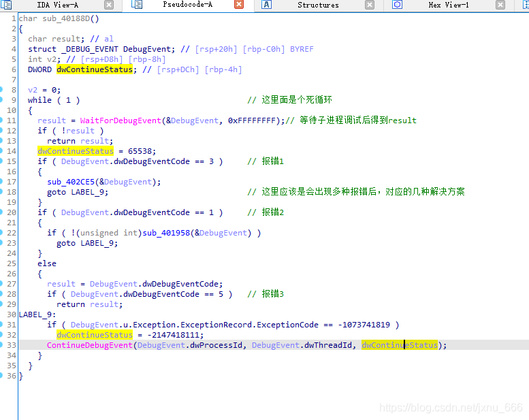Viewport: 529px width, 420px height.
Task: Click the '// al' register comment
Action: click(102, 39)
